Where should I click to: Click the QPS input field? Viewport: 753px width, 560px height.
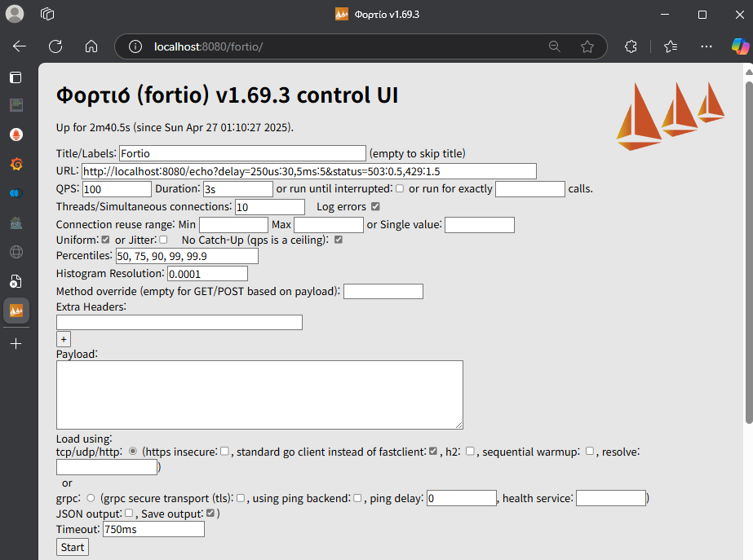click(117, 189)
